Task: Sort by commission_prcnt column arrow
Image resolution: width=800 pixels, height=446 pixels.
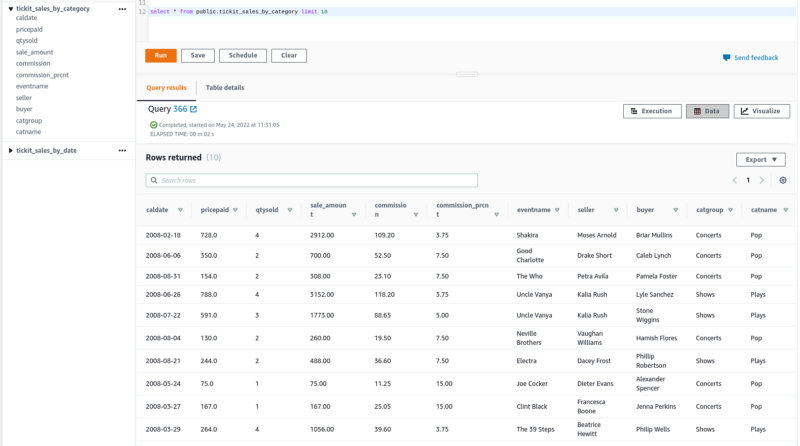Action: 496,215
